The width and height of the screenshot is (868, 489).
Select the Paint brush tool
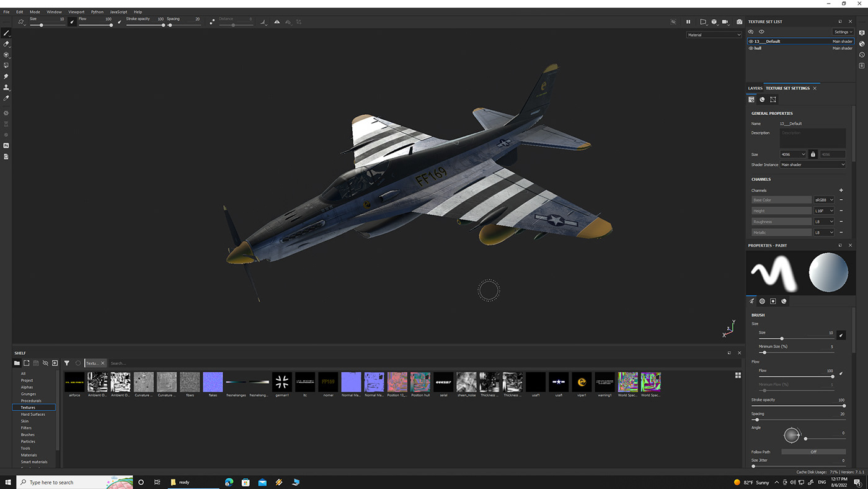[6, 32]
